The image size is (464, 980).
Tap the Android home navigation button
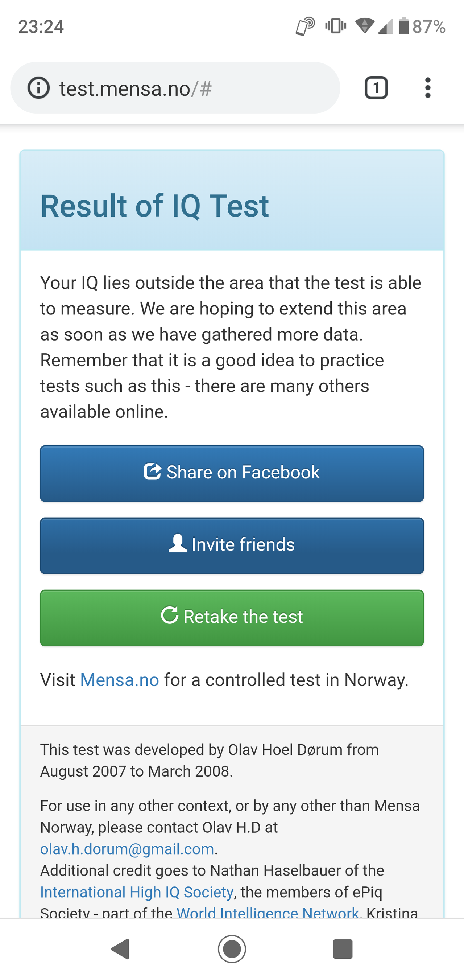click(x=232, y=949)
